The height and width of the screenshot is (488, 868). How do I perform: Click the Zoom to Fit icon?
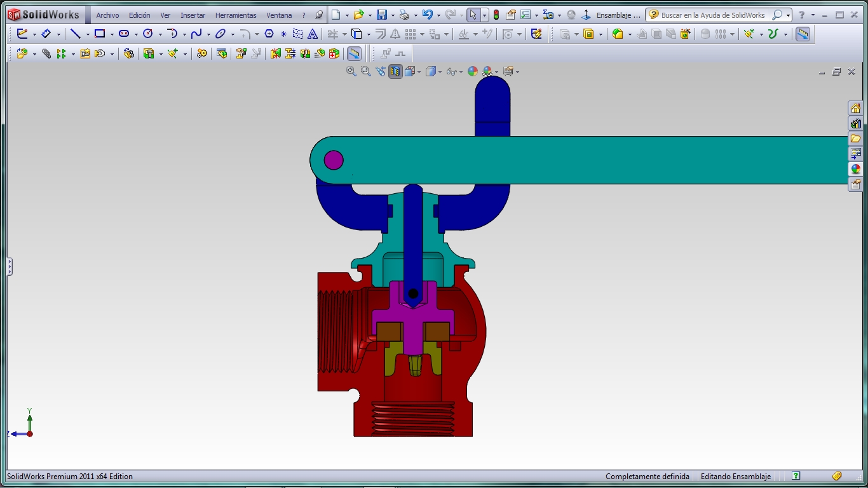351,71
